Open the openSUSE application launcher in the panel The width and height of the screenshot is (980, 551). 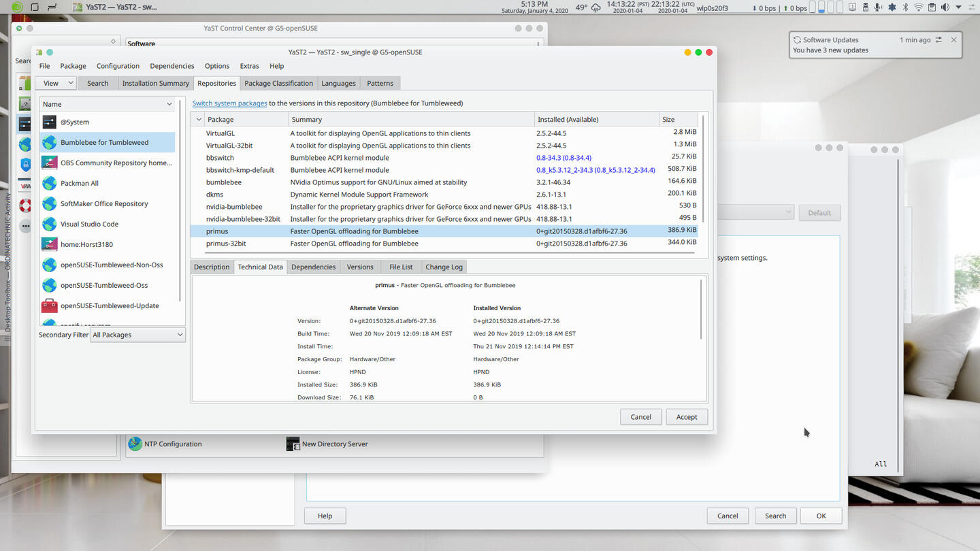17,7
